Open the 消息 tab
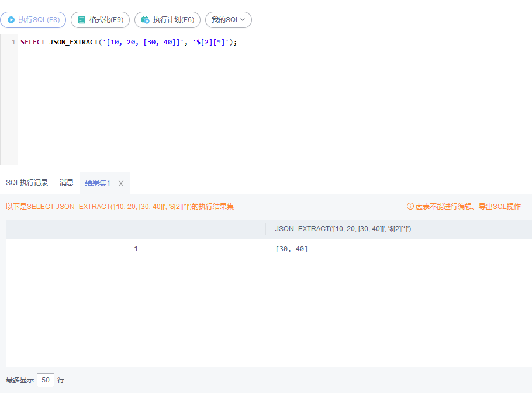Screen dimensions: 532x393 pos(66,182)
